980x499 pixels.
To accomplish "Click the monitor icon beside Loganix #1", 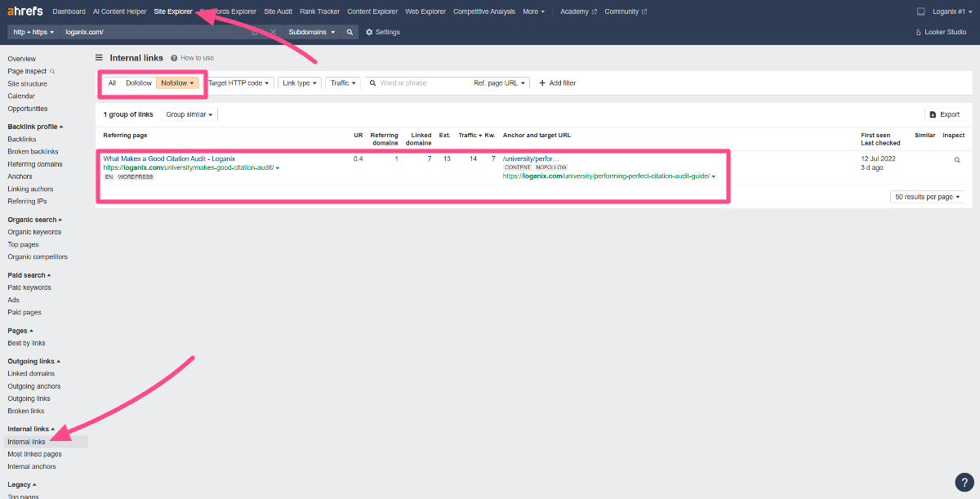I will pos(921,11).
